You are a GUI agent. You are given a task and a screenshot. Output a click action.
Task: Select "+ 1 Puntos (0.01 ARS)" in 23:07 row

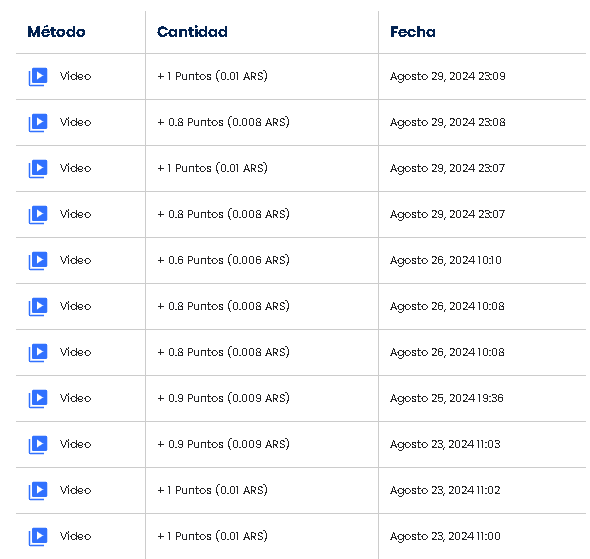pos(213,168)
